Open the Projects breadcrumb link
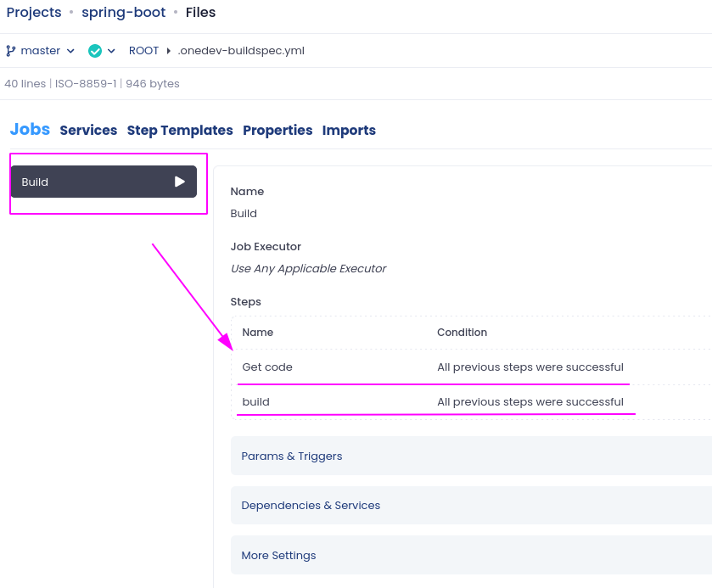The width and height of the screenshot is (712, 588). click(34, 12)
